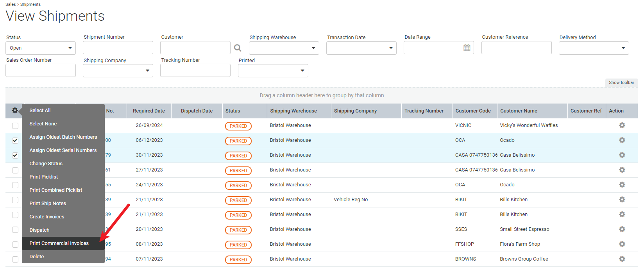
Task: Choose Print Combined Picklist
Action: [x=63, y=190]
